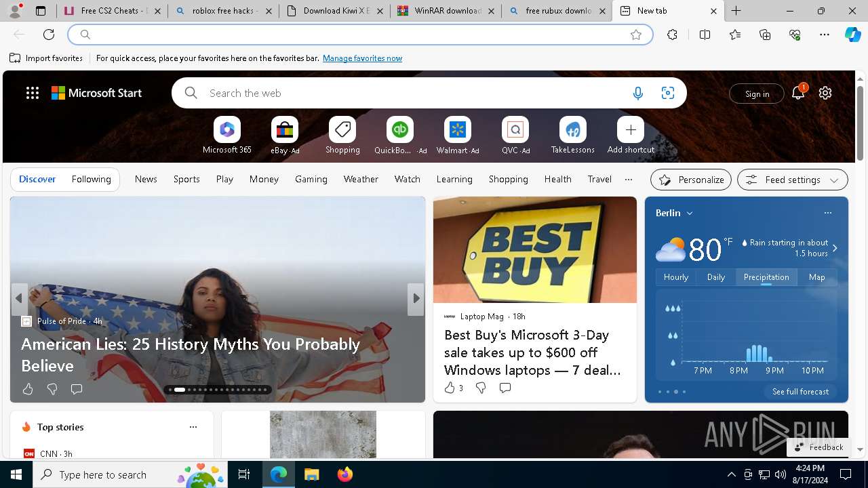Select the Hourly weather tab
868x488 pixels.
point(676,277)
